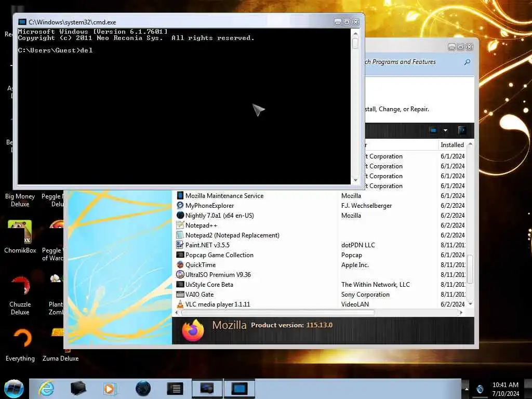Click left arrow of horizontal scrollbar
The height and width of the screenshot is (399, 532).
coord(177,312)
